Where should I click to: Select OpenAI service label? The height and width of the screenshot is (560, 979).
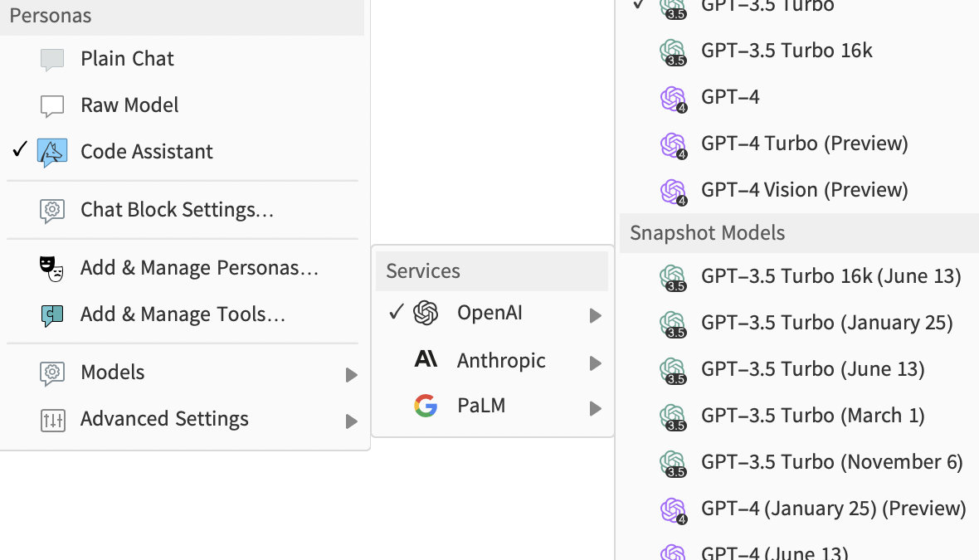[489, 313]
